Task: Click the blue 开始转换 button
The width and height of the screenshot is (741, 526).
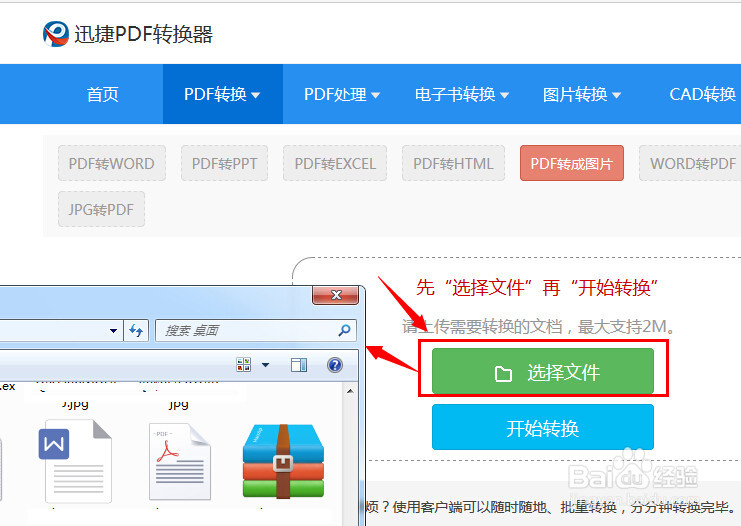Action: click(x=543, y=427)
